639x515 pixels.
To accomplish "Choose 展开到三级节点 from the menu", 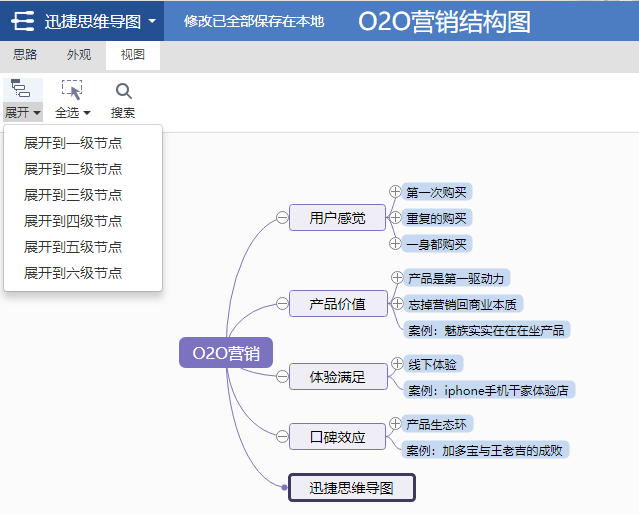I will tap(73, 195).
